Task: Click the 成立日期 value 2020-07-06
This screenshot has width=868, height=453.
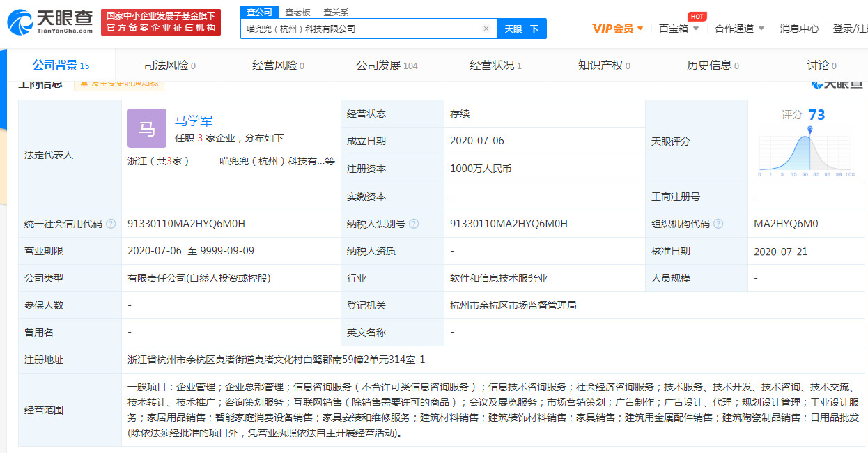Action: (x=477, y=141)
